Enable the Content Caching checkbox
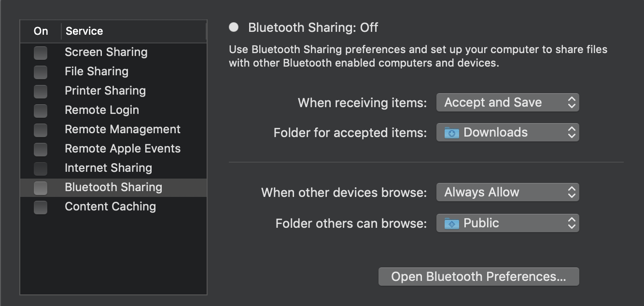This screenshot has width=644, height=306. coord(41,207)
